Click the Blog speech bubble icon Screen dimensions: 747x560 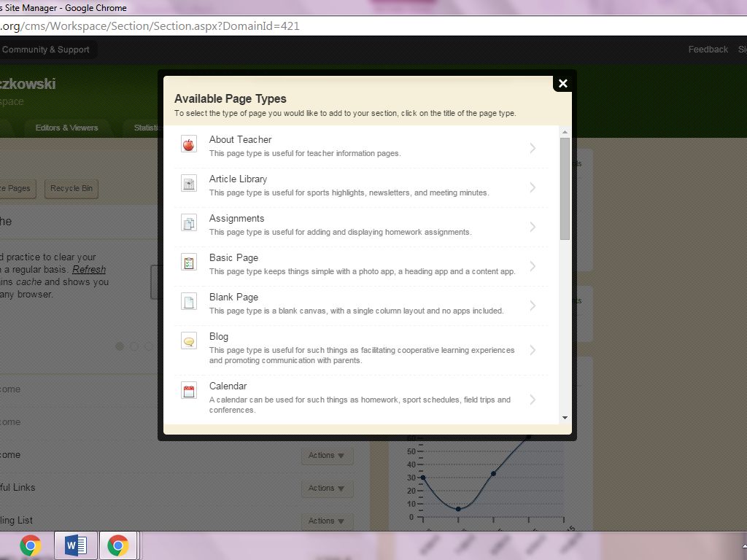[x=189, y=341]
